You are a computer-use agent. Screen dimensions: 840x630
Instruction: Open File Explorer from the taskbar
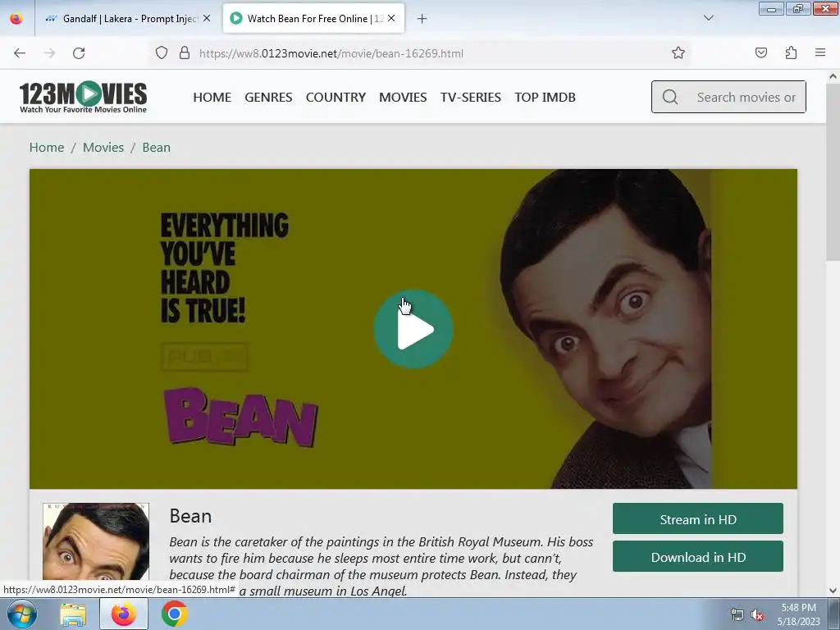[73, 614]
